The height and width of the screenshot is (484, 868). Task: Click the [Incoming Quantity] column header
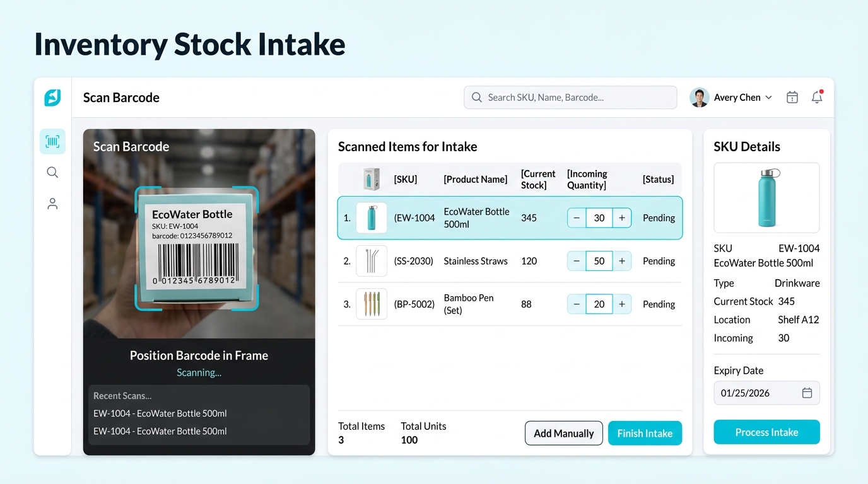(x=587, y=180)
